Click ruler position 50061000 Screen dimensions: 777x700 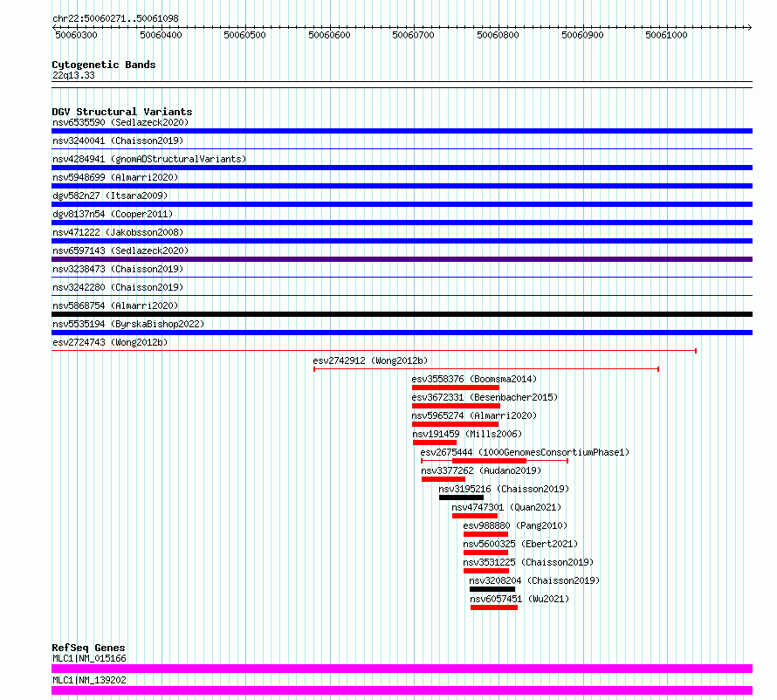(x=666, y=35)
